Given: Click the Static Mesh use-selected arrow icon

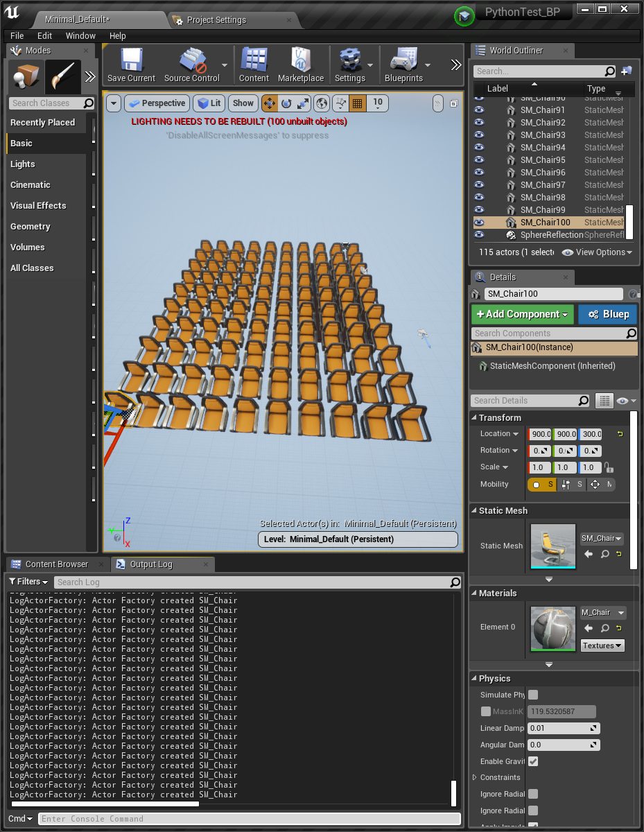Looking at the screenshot, I should pos(589,554).
